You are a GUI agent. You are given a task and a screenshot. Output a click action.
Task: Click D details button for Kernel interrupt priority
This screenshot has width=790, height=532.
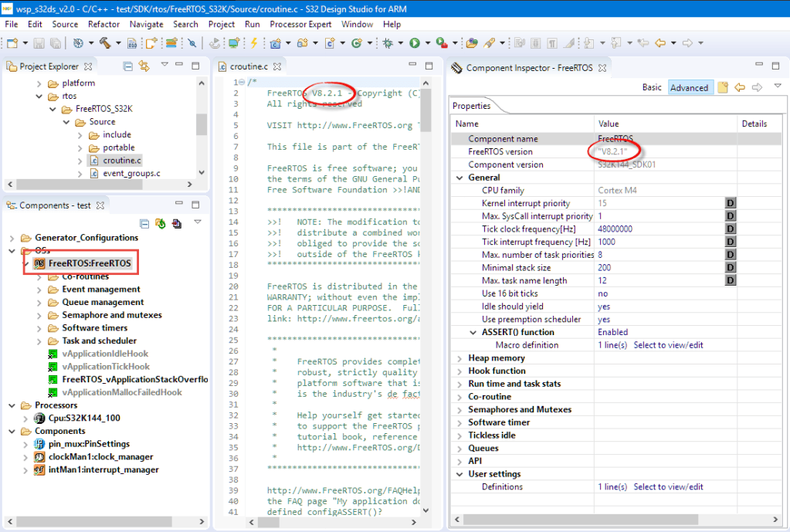pyautogui.click(x=730, y=203)
